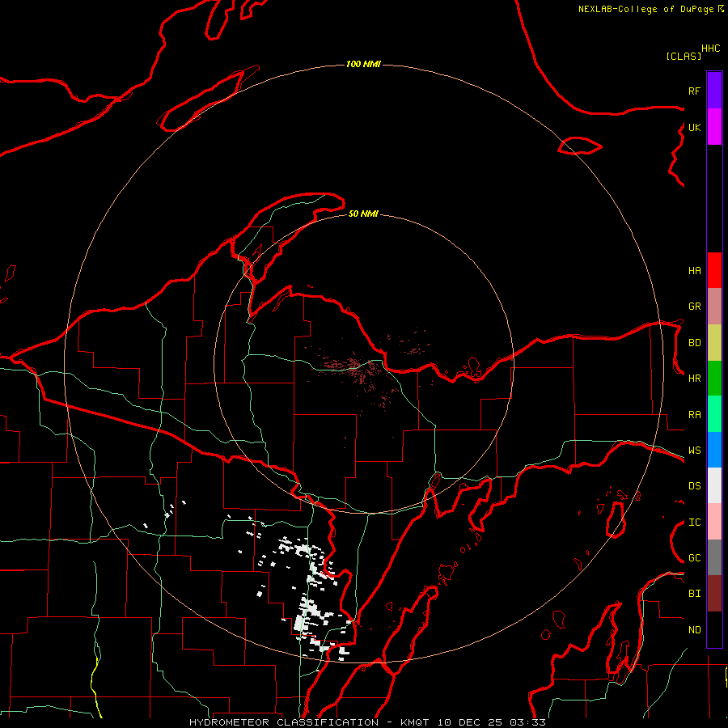Click the UK legend label
Image resolution: width=728 pixels, height=728 pixels.
tap(694, 127)
